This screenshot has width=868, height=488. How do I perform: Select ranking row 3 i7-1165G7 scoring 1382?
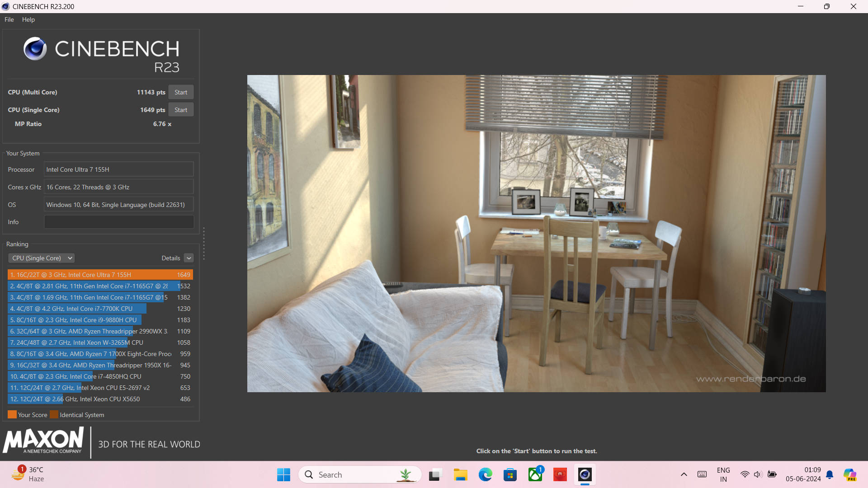[x=100, y=297]
